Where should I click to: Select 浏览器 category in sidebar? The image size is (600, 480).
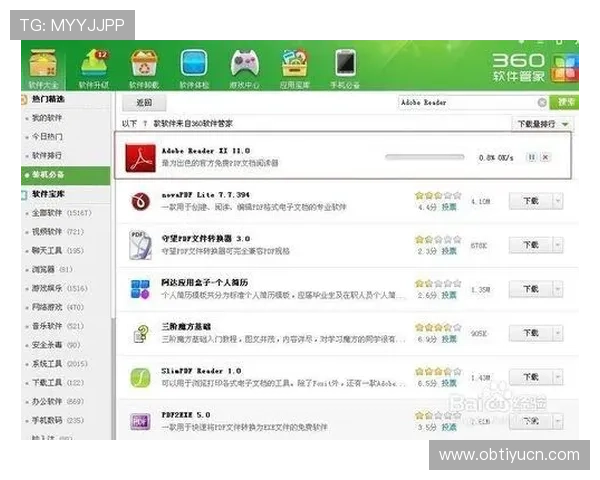52,269
